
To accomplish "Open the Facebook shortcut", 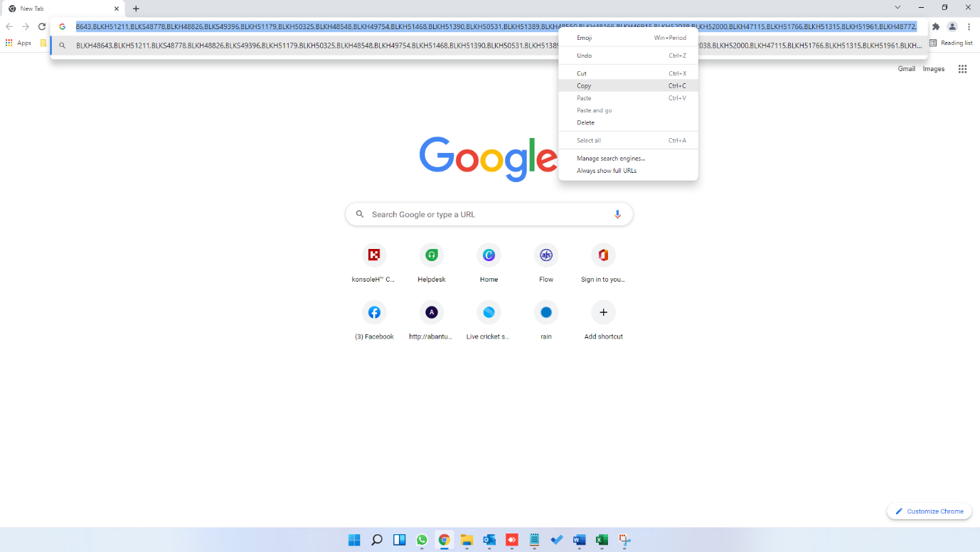I will pyautogui.click(x=374, y=321).
